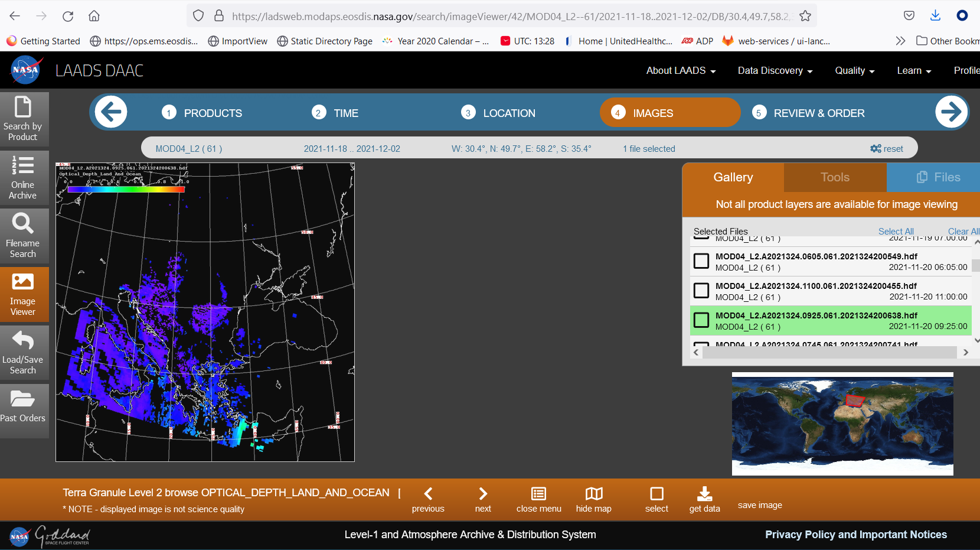This screenshot has height=550, width=980.
Task: Expand the About LAADS dropdown menu
Action: 681,71
